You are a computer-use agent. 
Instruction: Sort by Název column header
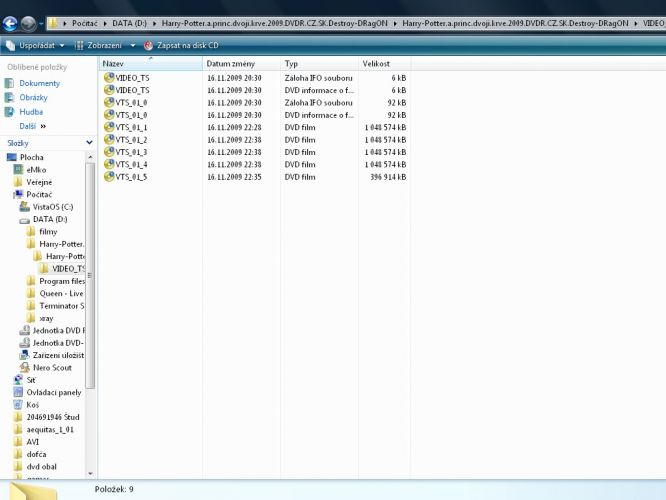click(x=150, y=64)
